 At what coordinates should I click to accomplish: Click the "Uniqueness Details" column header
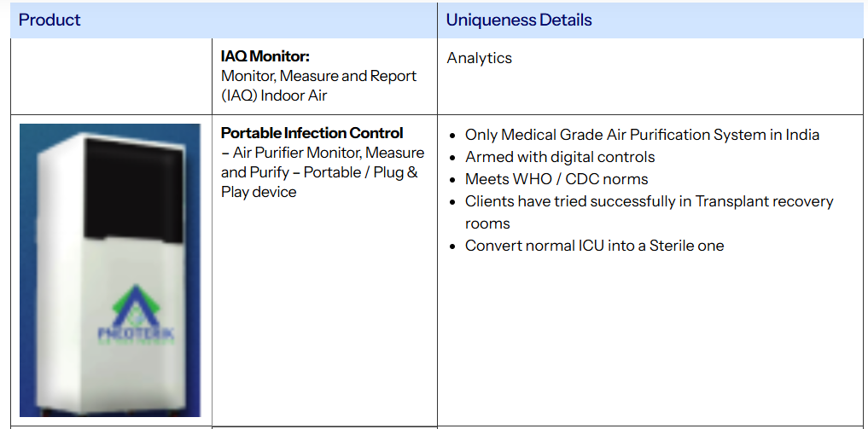519,20
